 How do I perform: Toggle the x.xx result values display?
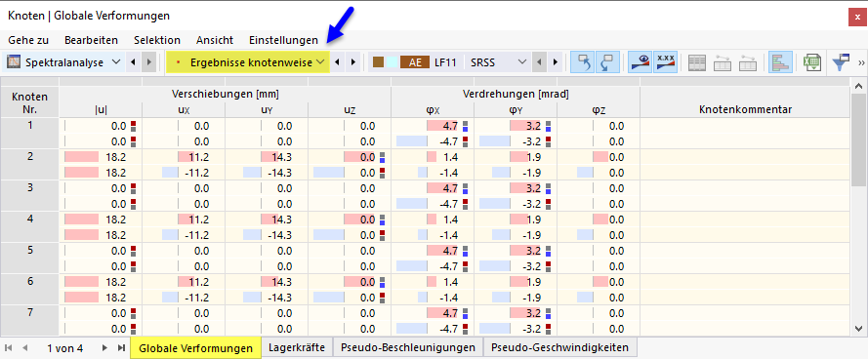(665, 62)
